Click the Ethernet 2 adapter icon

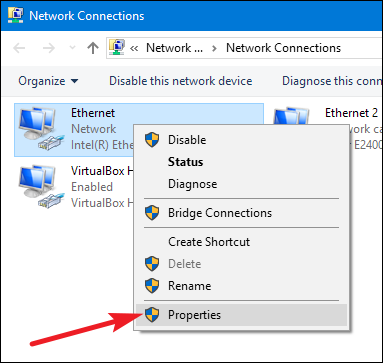click(291, 117)
